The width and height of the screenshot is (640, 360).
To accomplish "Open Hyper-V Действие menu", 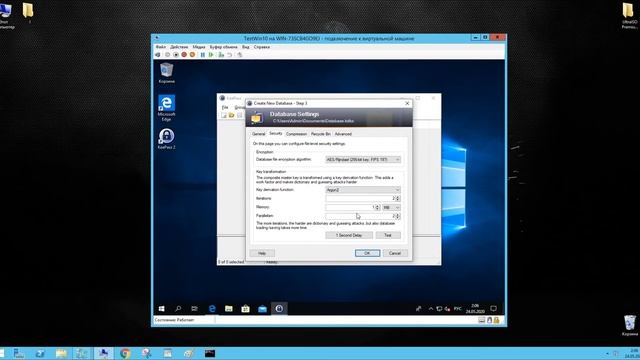I will pos(179,47).
